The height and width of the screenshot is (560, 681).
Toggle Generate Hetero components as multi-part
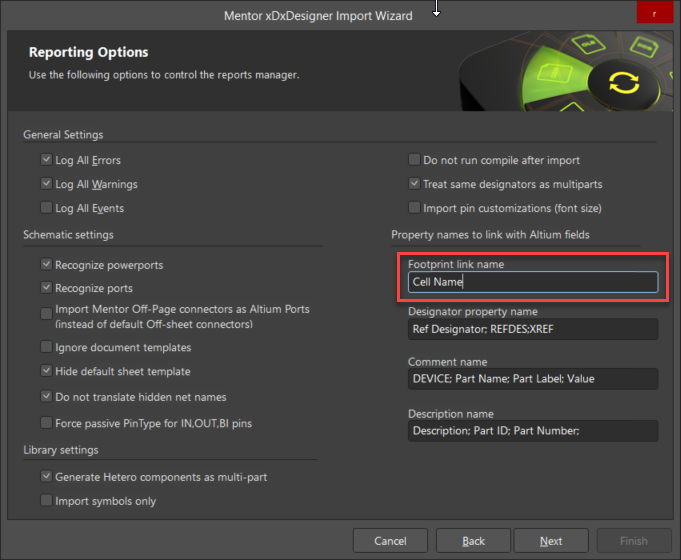pos(46,476)
